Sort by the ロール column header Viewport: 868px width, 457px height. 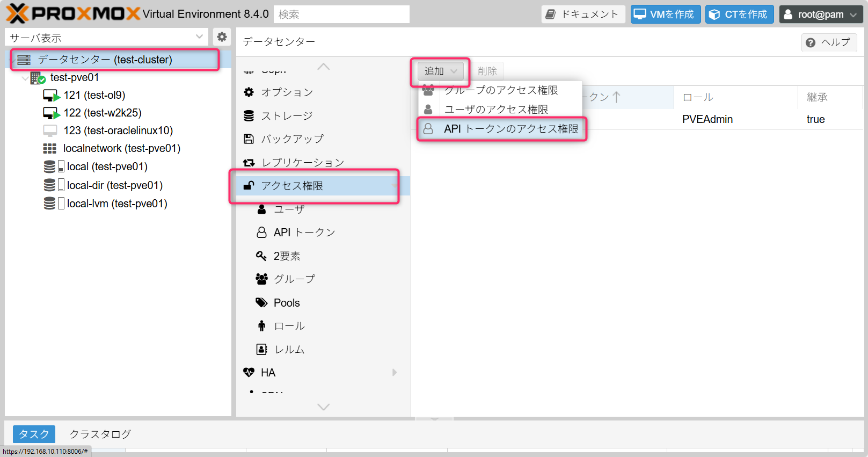click(736, 97)
